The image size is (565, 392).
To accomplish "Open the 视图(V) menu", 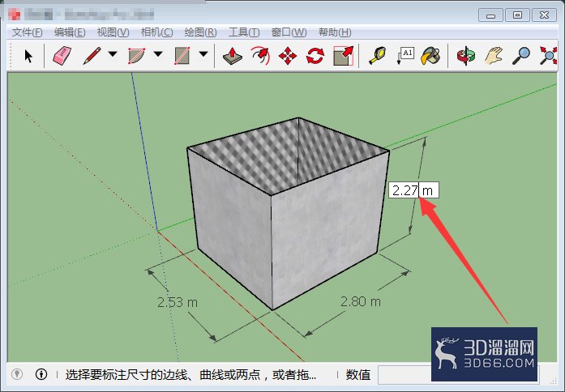I will (x=113, y=32).
